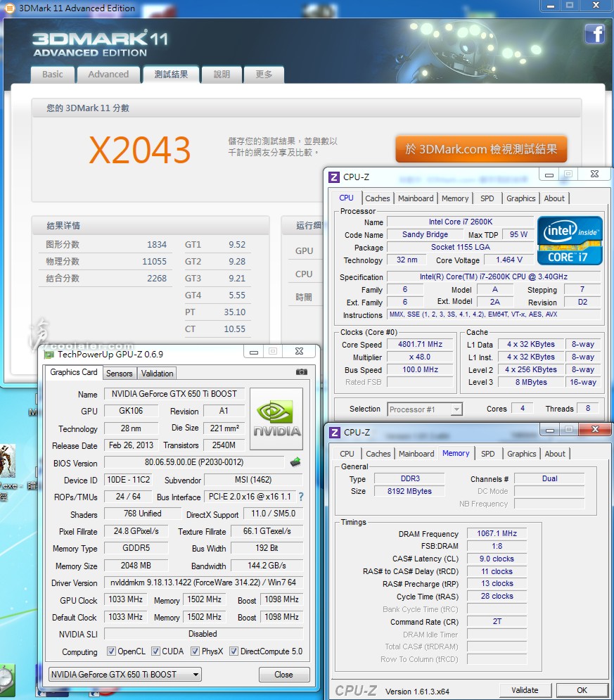This screenshot has width=614, height=700.
Task: Click the Intel Core i7 logo
Action: point(570,241)
